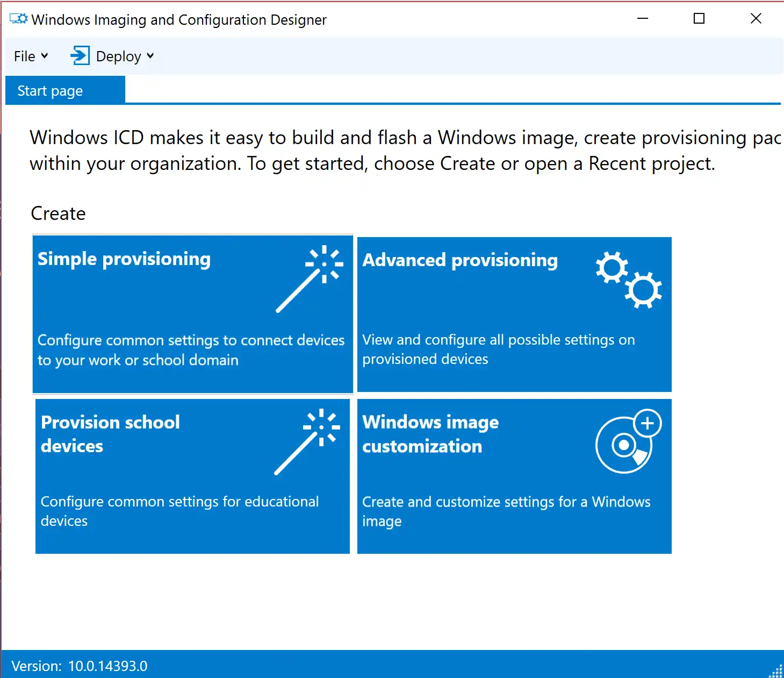Choose the Advanced provisioning tile title
784x678 pixels.
460,260
